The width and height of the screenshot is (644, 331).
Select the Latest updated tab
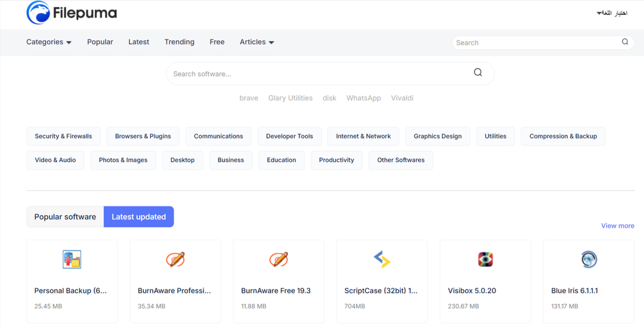tap(139, 216)
